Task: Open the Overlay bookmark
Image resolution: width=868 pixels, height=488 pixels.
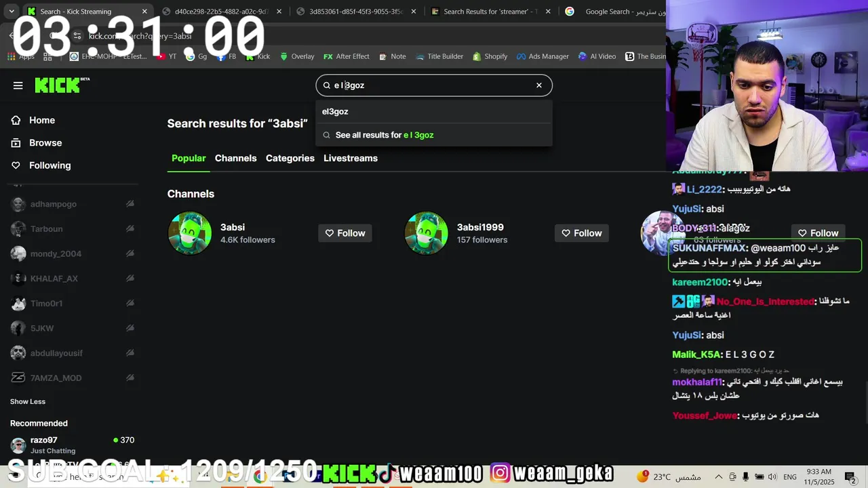Action: click(297, 56)
